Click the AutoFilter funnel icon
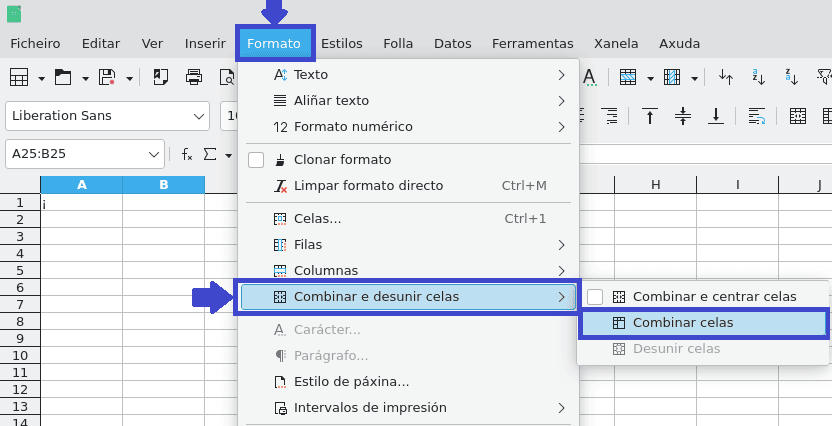The width and height of the screenshot is (832, 426). [x=824, y=77]
